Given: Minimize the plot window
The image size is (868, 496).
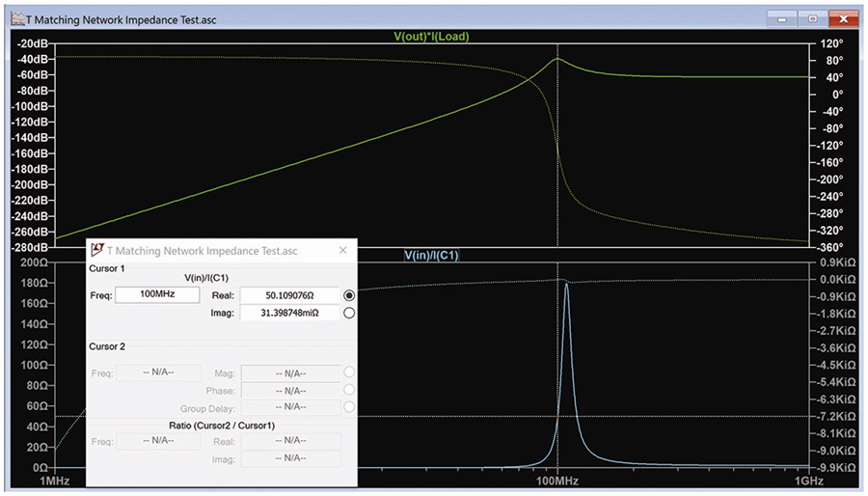Looking at the screenshot, I should (x=781, y=19).
